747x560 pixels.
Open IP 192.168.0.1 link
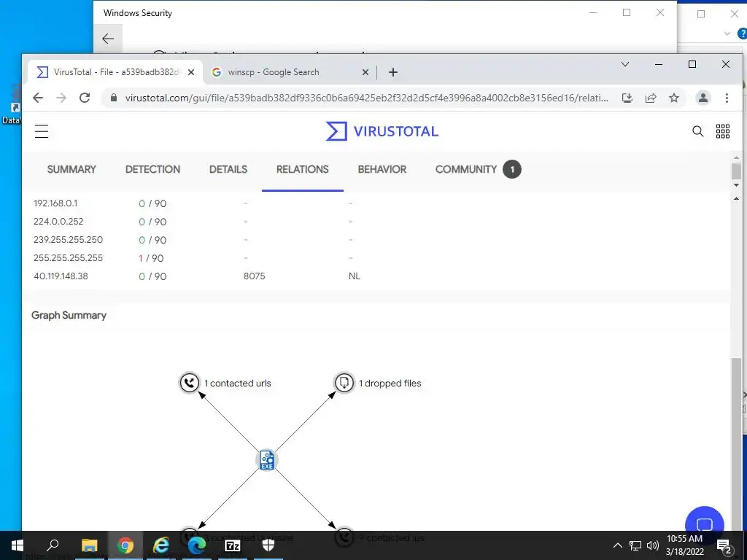click(x=55, y=203)
